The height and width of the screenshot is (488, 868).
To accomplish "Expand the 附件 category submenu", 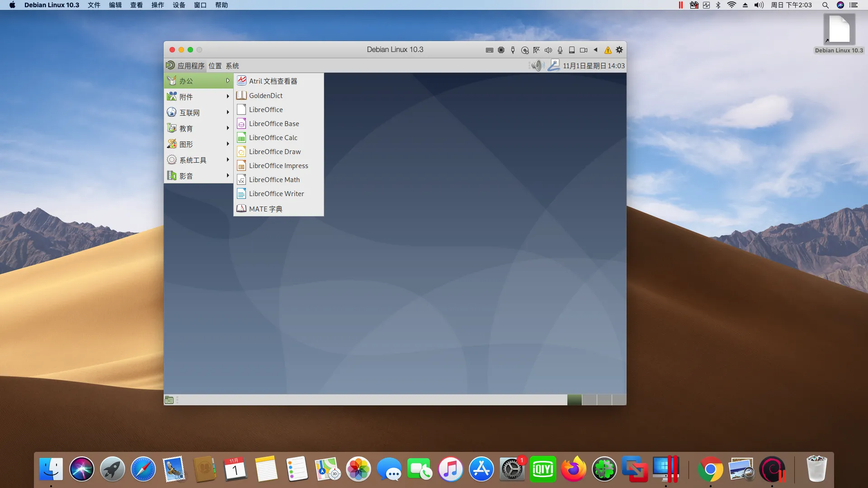I will point(198,97).
